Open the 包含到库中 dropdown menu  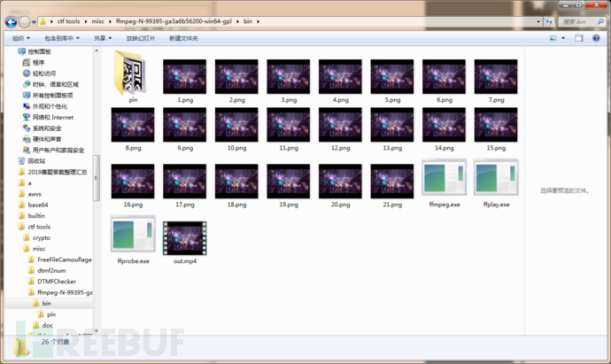tap(62, 38)
